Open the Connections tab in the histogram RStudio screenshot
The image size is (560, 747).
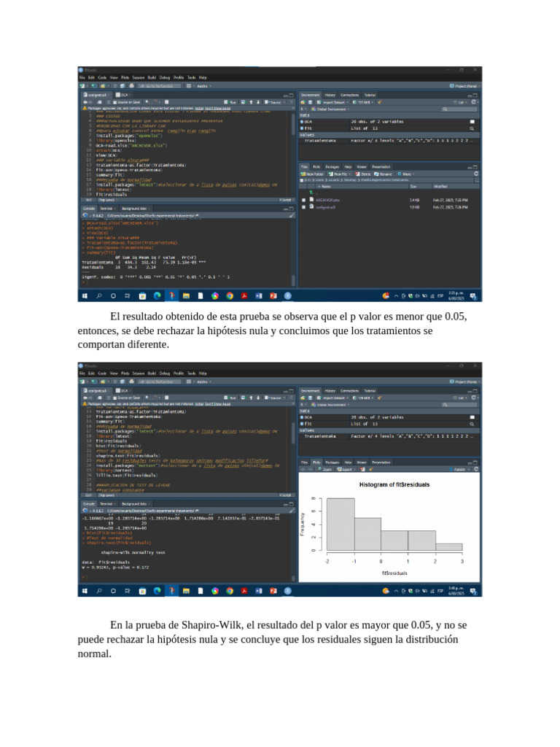pos(349,391)
